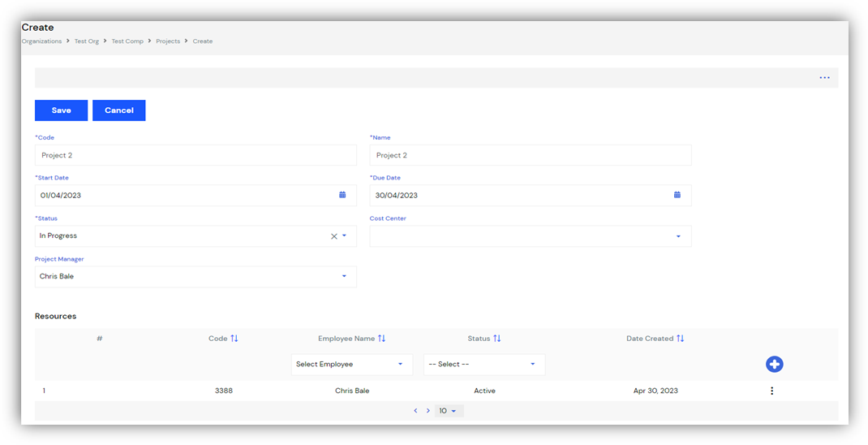The image size is (868, 445).
Task: Focus the Name input field
Action: [x=531, y=155]
